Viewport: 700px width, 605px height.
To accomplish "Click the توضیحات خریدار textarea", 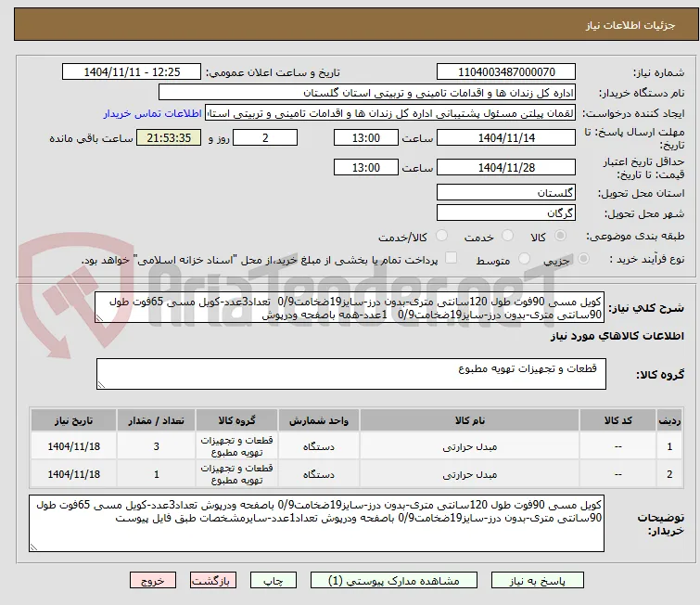I will click(x=316, y=523).
